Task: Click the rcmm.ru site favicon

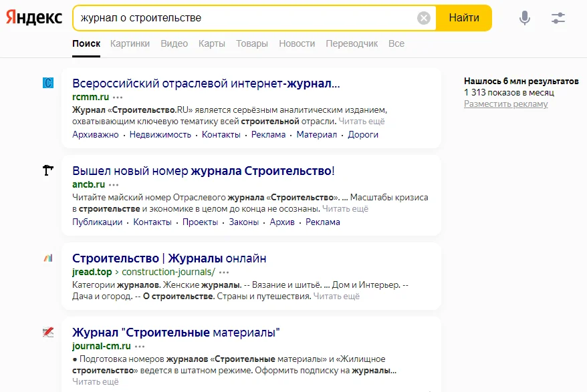Action: tap(47, 83)
